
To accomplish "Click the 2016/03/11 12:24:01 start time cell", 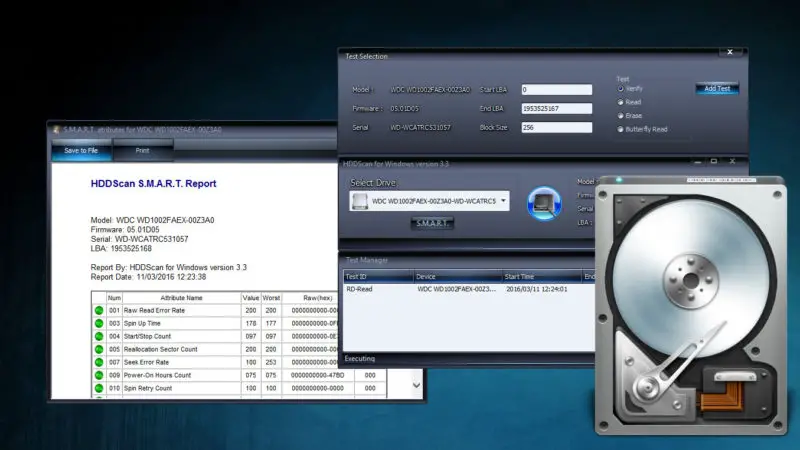I will click(x=536, y=289).
